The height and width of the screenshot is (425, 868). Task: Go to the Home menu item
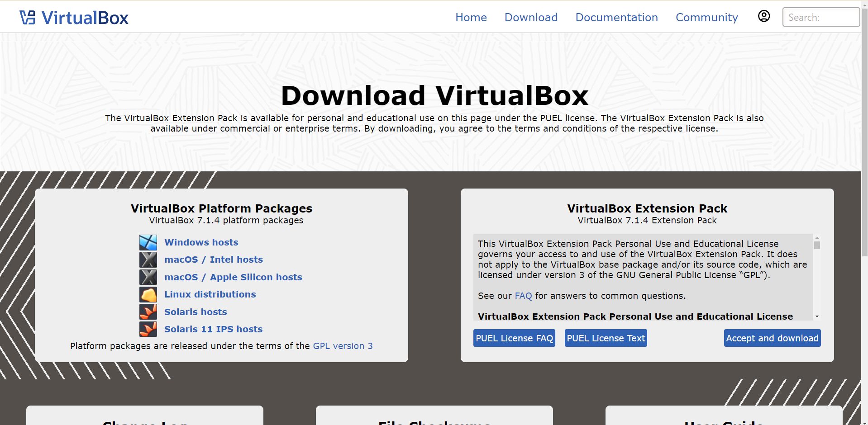(x=471, y=17)
